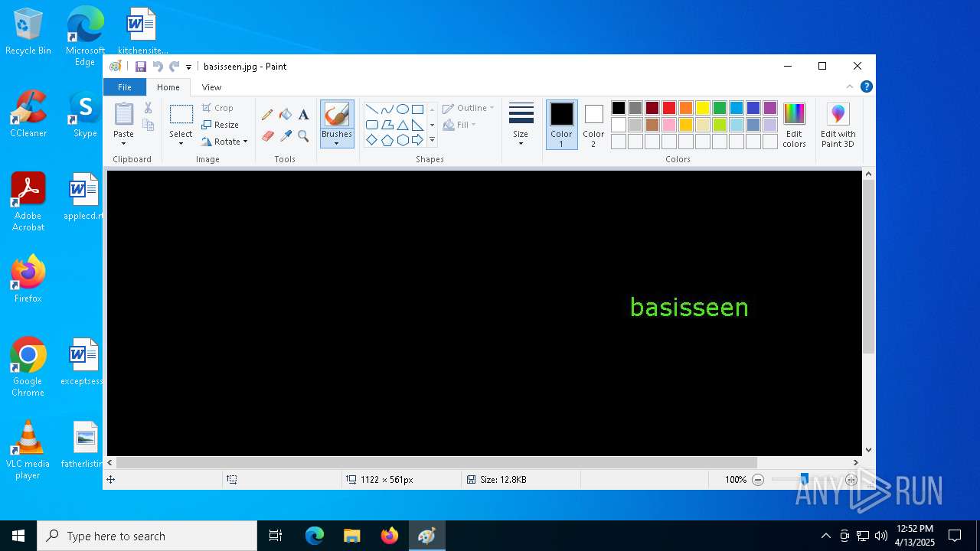Select the Color 2 background box

pos(593,124)
